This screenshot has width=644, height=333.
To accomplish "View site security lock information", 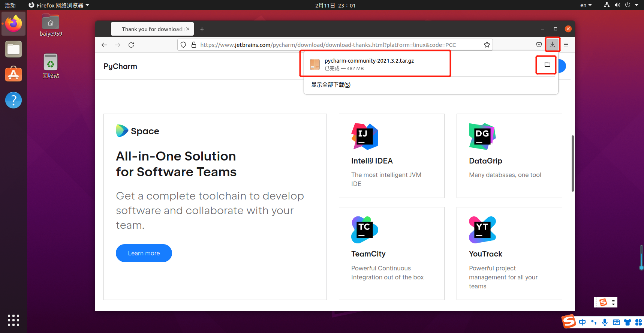I will coord(194,45).
